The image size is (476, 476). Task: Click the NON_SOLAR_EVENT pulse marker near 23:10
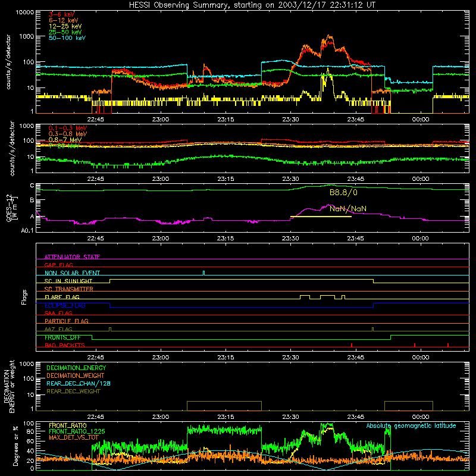pos(203,273)
